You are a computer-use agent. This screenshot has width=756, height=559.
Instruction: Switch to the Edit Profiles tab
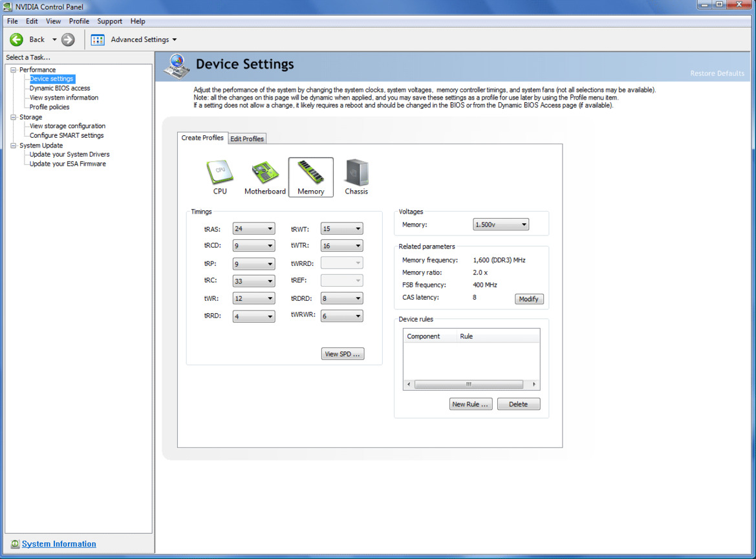[x=247, y=139]
